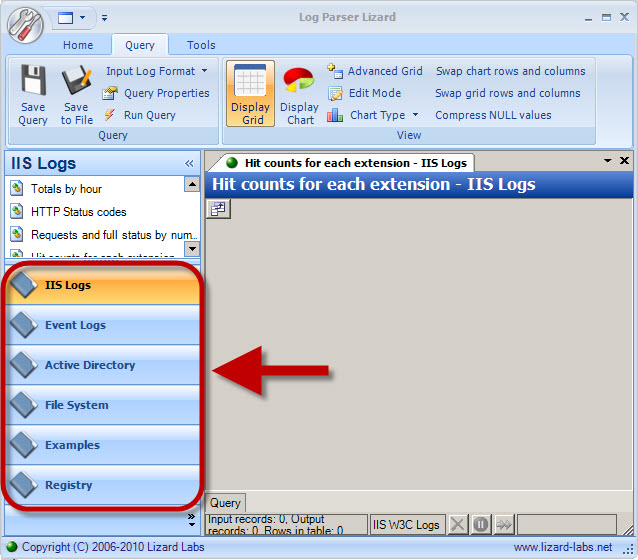Click the Copyright Lizard Labs text
This screenshot has width=638, height=560.
pos(113,547)
